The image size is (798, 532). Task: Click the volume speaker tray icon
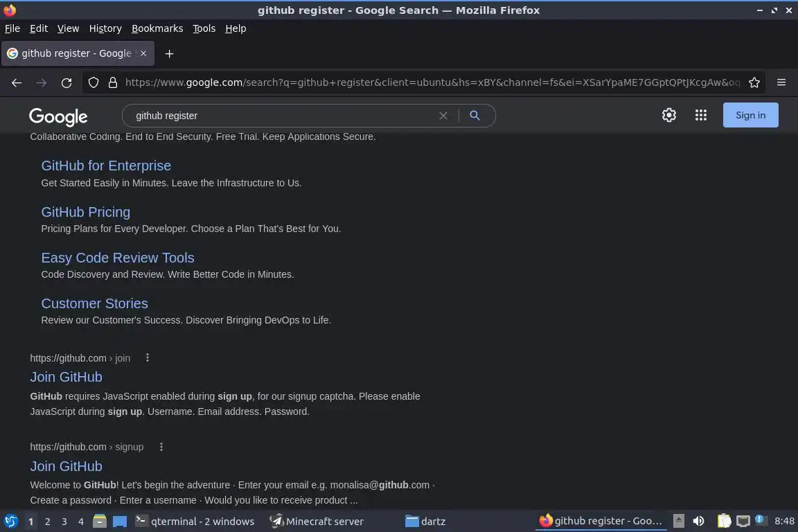pos(699,521)
